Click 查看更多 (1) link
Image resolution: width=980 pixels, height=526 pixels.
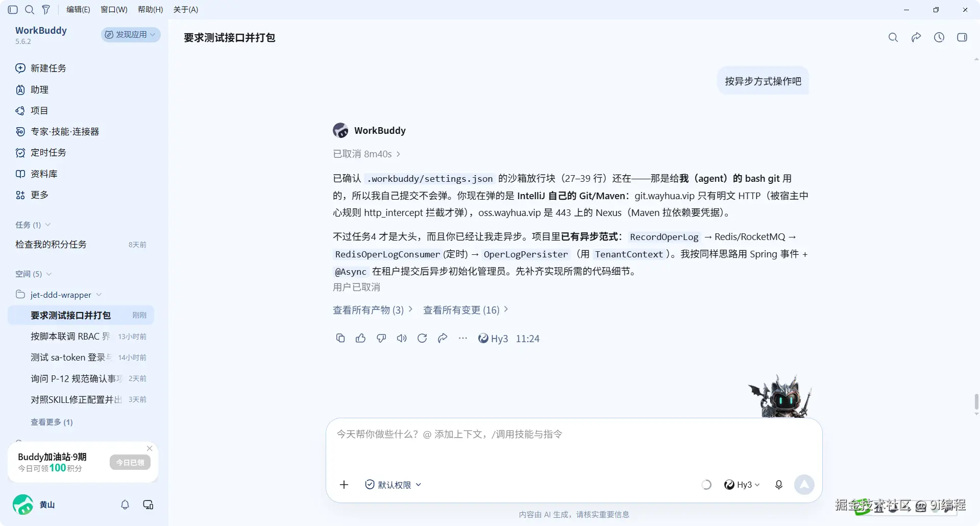coord(52,422)
